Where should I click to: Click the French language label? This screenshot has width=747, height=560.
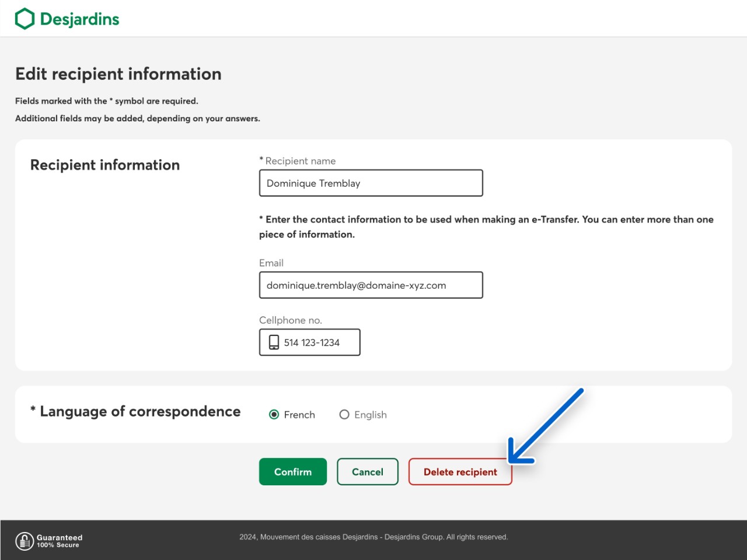[x=299, y=415]
